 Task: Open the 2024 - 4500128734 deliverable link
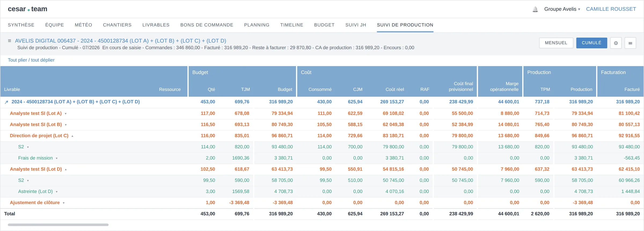(76, 102)
